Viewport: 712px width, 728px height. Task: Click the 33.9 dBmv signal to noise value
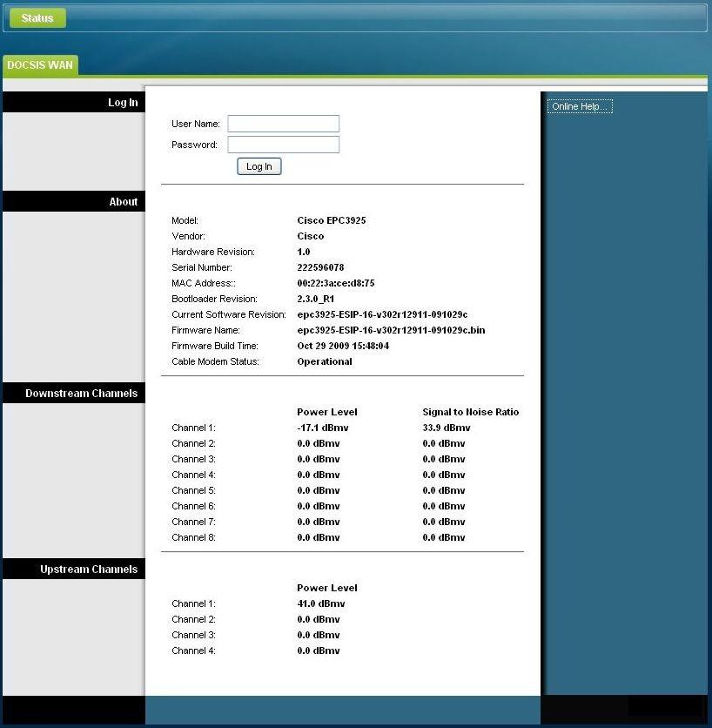[446, 428]
